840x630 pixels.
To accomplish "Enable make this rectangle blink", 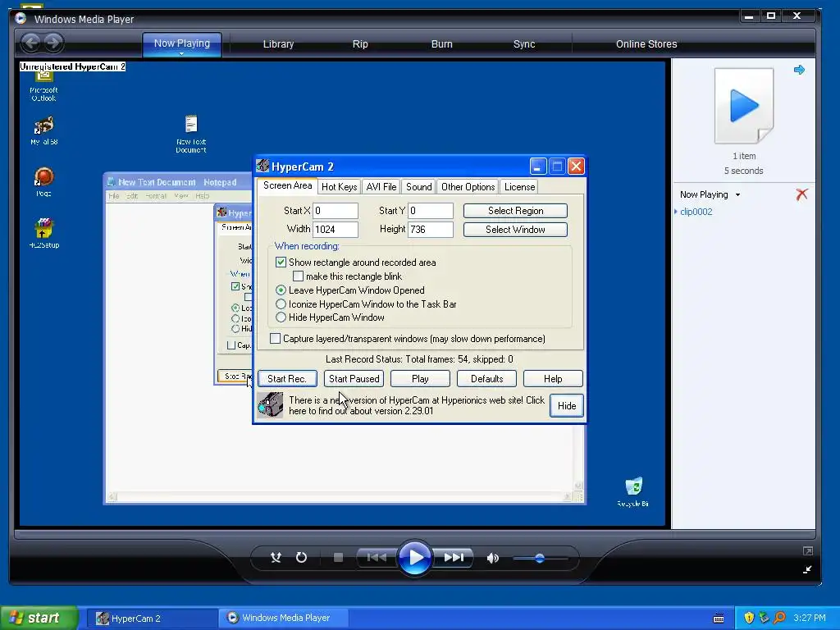I will pos(298,276).
